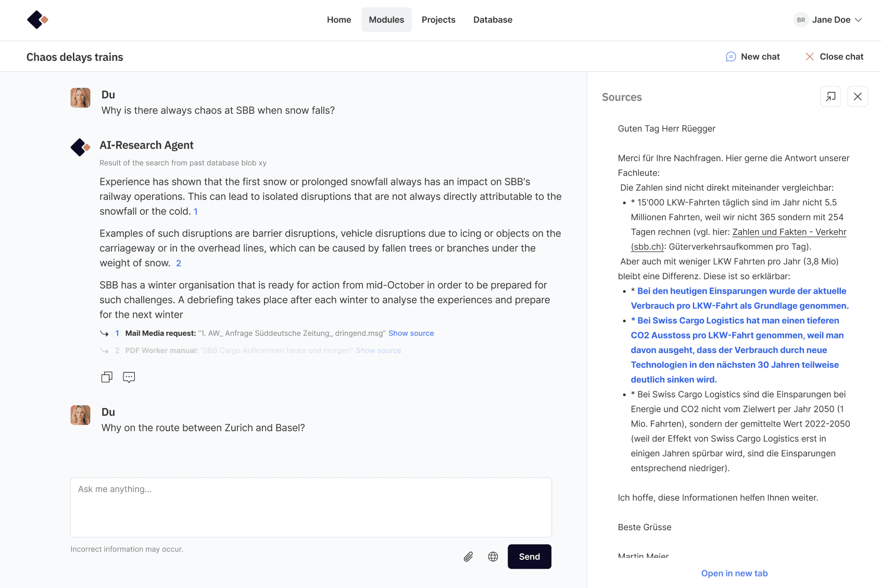
Task: Close the Sources panel
Action: (x=858, y=96)
